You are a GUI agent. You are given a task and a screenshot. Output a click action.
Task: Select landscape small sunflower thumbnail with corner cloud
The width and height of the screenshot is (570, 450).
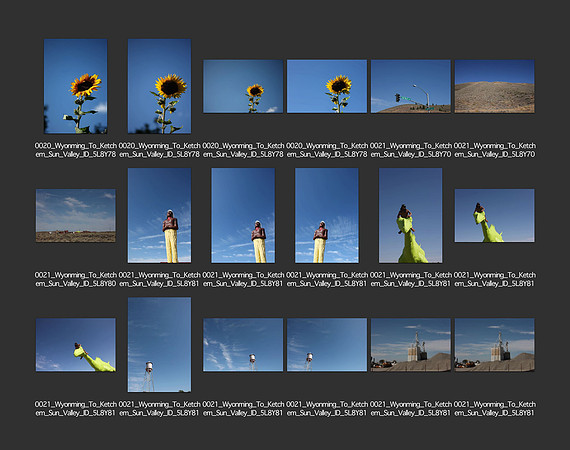(x=243, y=87)
